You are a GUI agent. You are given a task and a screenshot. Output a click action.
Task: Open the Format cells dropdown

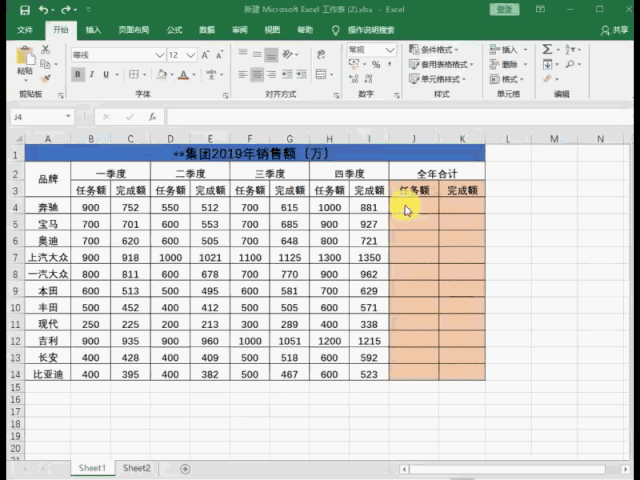coord(522,79)
